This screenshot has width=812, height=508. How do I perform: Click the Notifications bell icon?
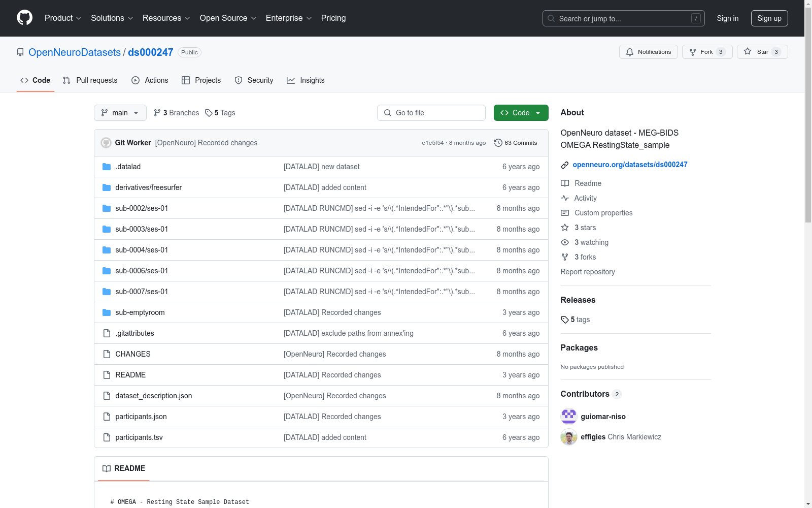click(630, 52)
